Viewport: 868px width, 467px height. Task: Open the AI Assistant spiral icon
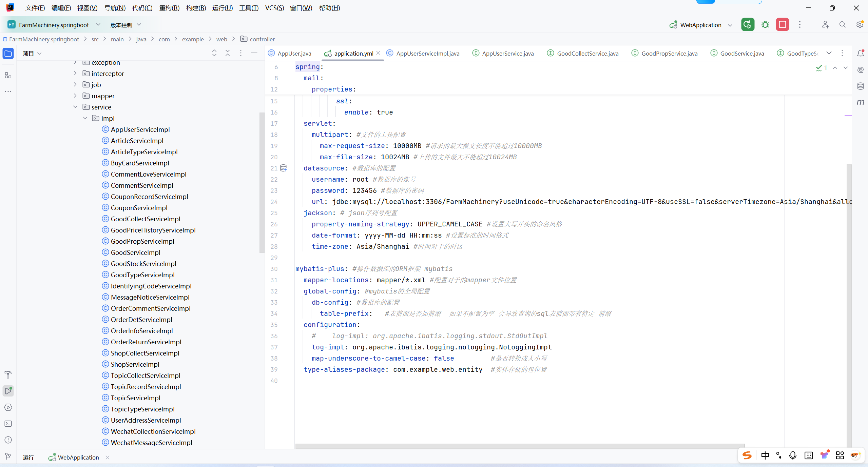pyautogui.click(x=860, y=70)
